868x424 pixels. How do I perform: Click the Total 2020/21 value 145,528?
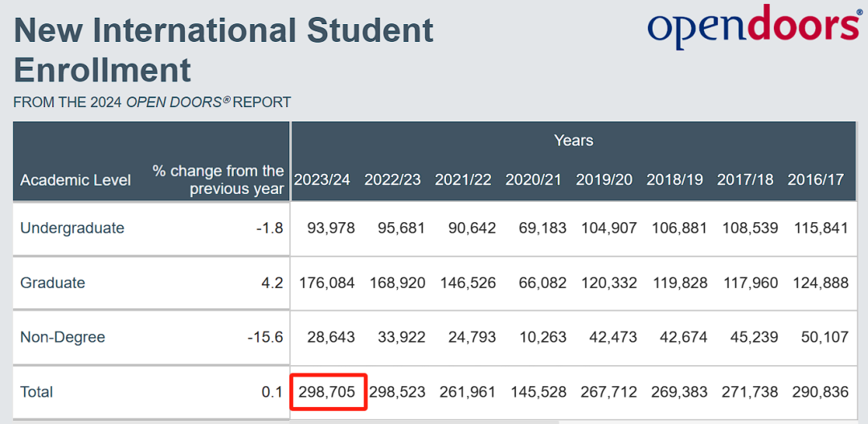click(538, 392)
